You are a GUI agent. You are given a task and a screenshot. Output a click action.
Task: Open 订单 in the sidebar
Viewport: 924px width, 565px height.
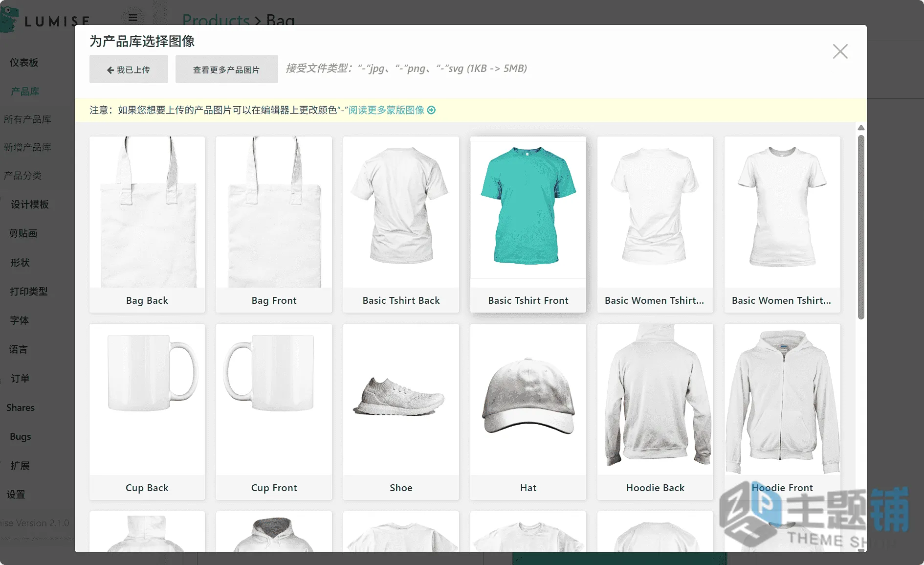click(x=20, y=379)
